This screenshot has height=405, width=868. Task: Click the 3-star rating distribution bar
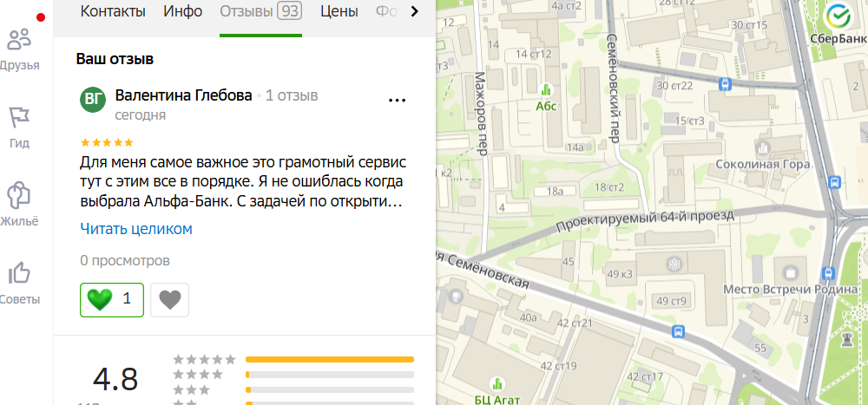click(329, 390)
